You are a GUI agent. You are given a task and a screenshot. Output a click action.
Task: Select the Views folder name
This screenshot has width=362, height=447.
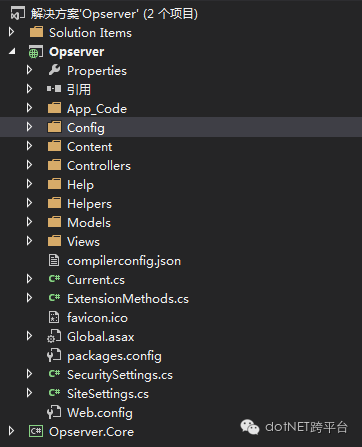(x=83, y=242)
